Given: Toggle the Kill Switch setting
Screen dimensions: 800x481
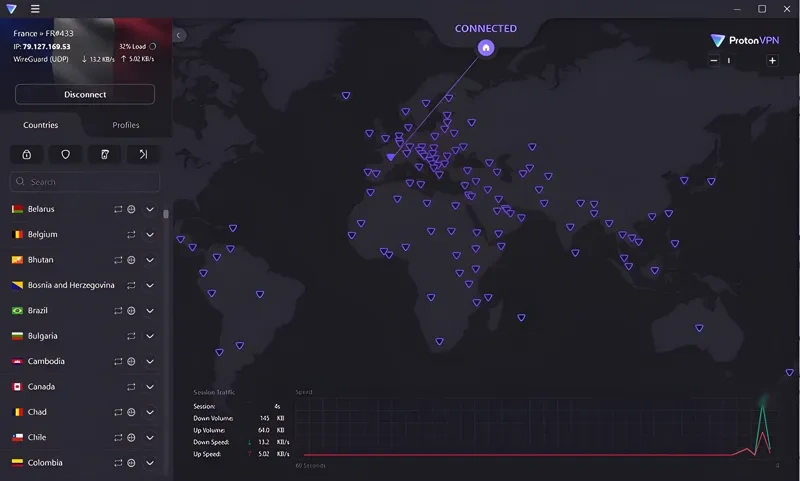Looking at the screenshot, I should 104,154.
